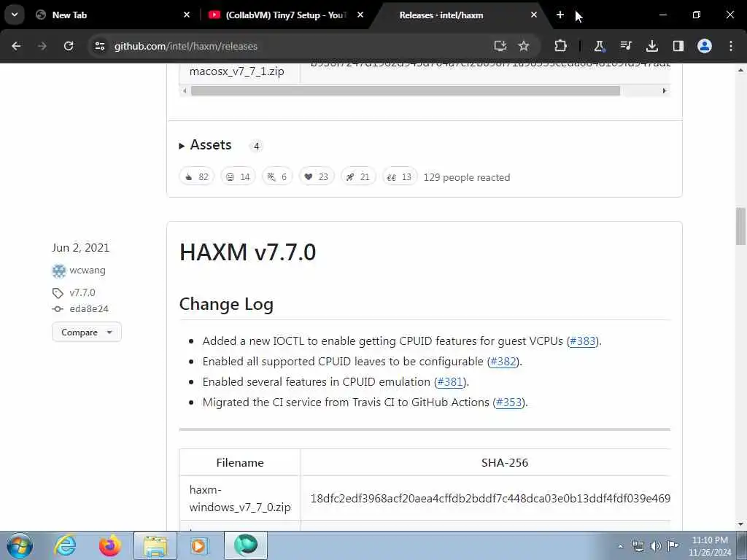Open the HAXM v7.7.0 release title

[248, 252]
